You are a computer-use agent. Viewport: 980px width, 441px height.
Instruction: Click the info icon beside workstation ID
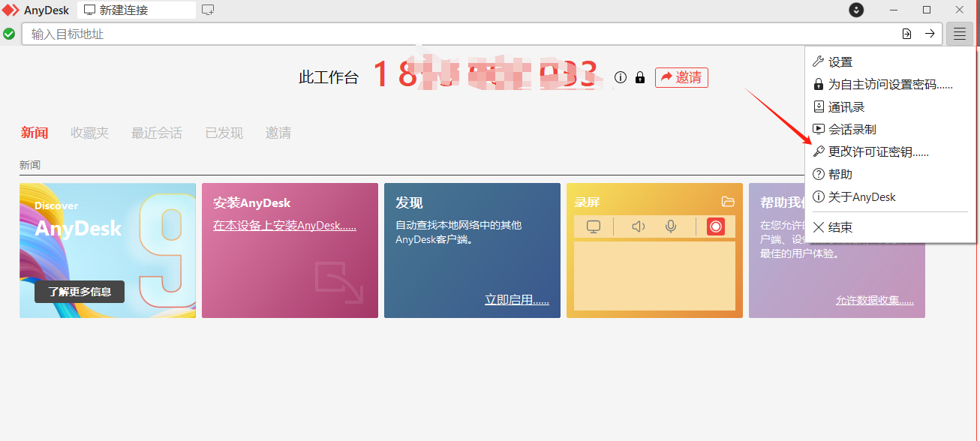pyautogui.click(x=621, y=77)
